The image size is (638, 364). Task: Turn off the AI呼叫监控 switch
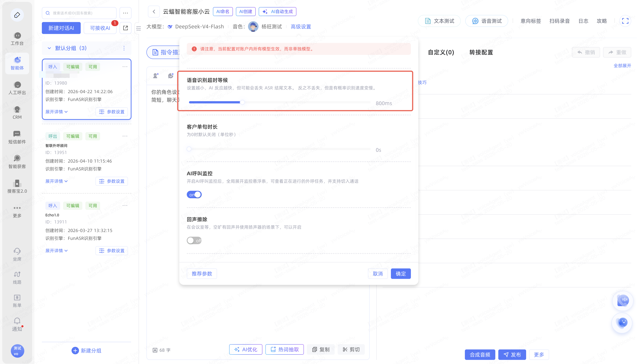[194, 195]
